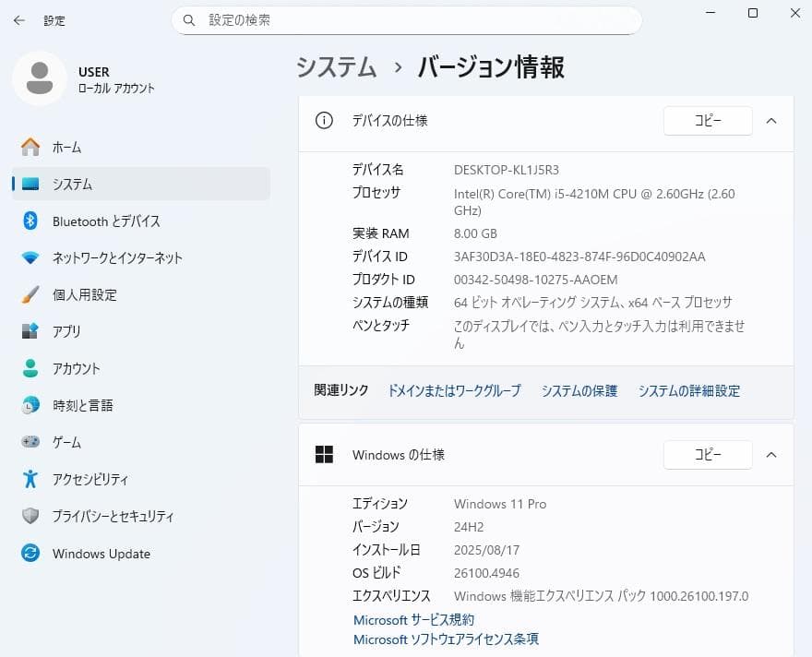Click the 24H2 version value
The height and width of the screenshot is (657, 812).
click(x=469, y=527)
